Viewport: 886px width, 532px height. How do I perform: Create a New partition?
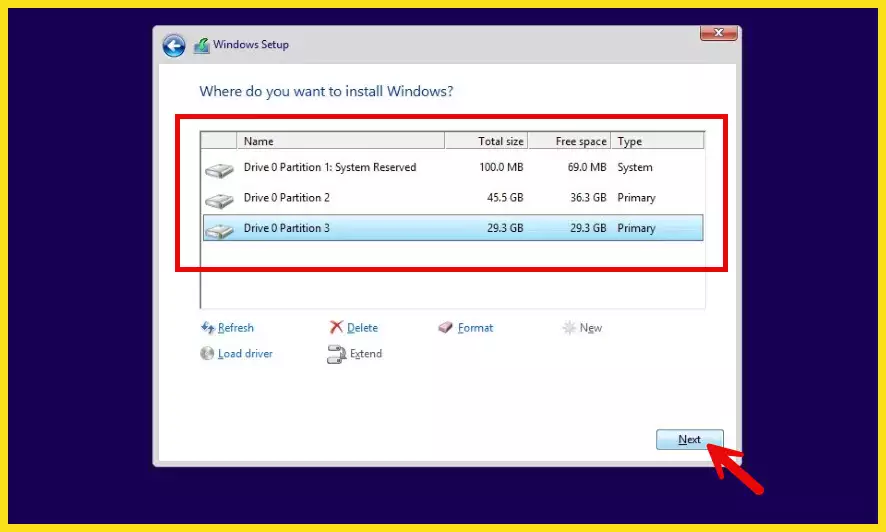pos(590,328)
